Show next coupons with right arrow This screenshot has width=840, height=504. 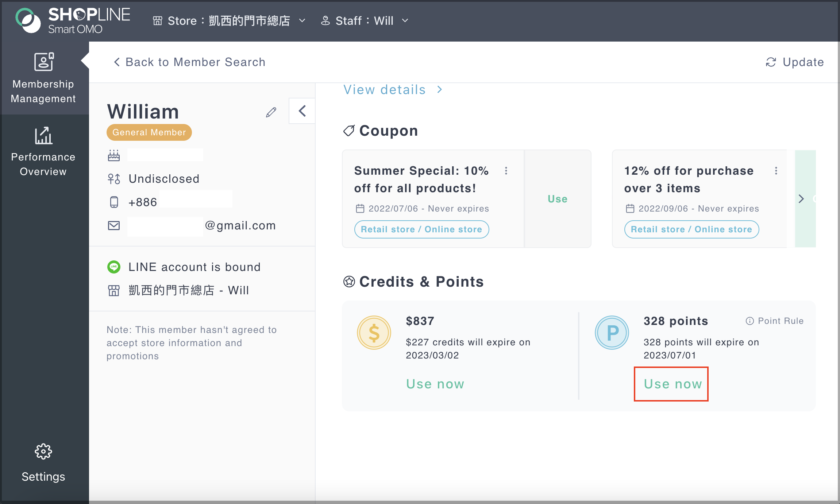(801, 199)
